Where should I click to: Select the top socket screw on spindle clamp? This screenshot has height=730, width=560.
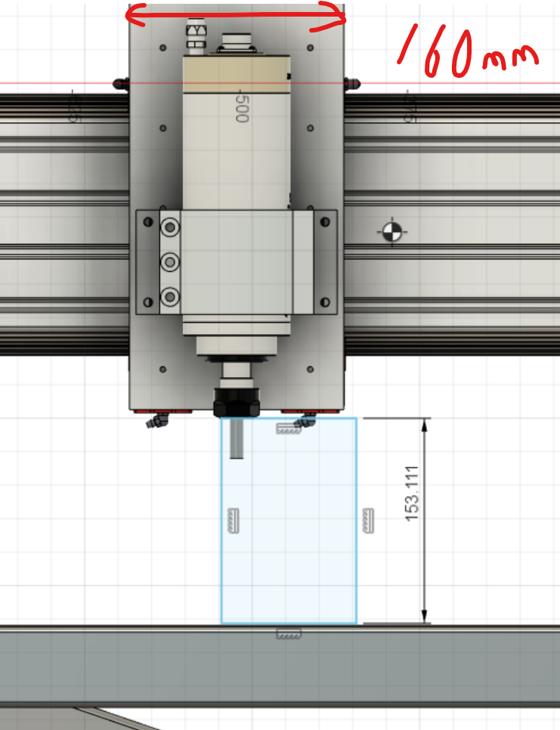[171, 226]
